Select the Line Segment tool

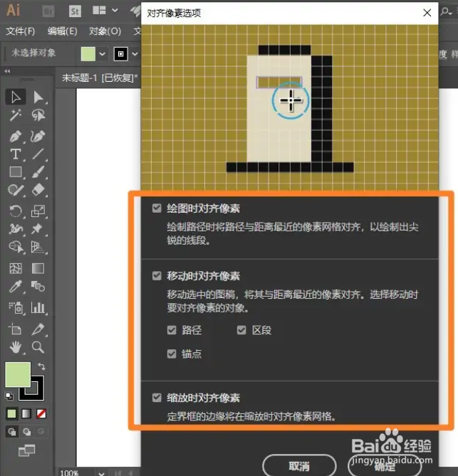coord(38,154)
